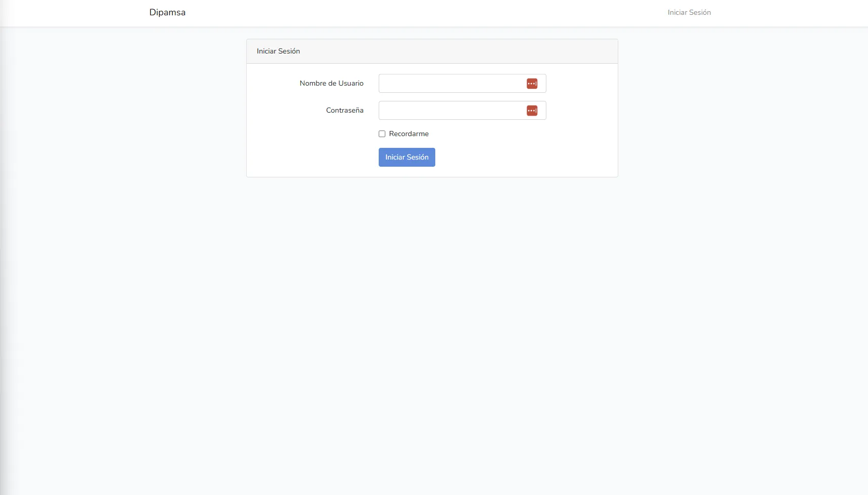Viewport: 868px width, 495px height.
Task: Tick the Recordarme checkbox
Action: pyautogui.click(x=382, y=134)
